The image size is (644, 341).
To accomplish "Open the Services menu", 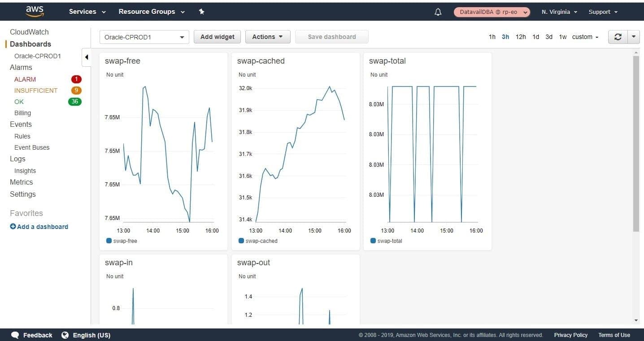I will [87, 12].
